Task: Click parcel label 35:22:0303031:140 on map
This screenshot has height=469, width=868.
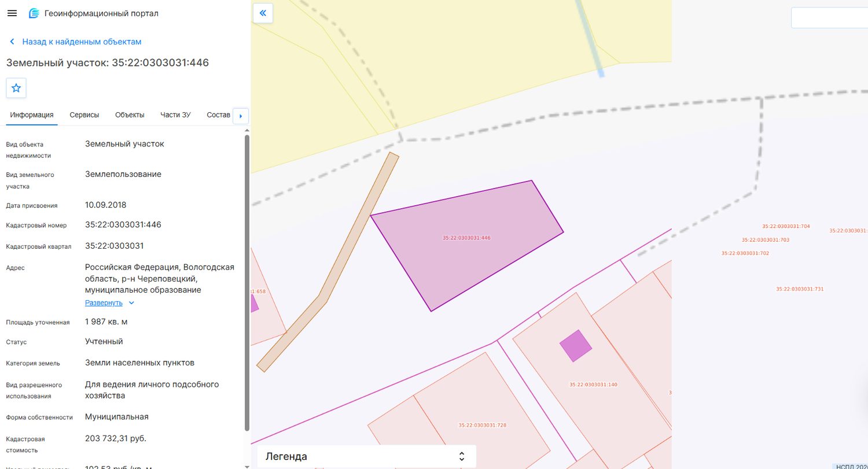Action: [593, 385]
